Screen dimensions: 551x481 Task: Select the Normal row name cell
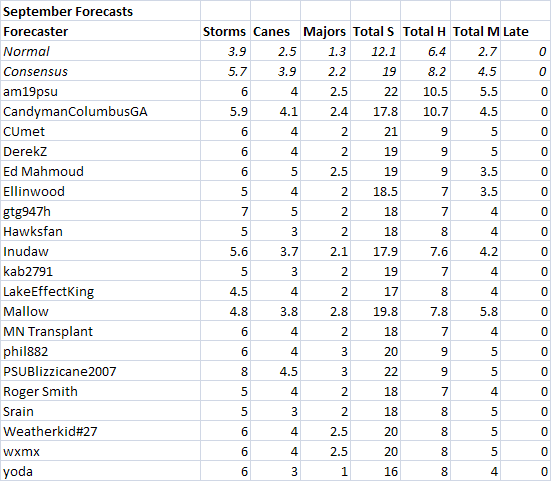(x=101, y=51)
